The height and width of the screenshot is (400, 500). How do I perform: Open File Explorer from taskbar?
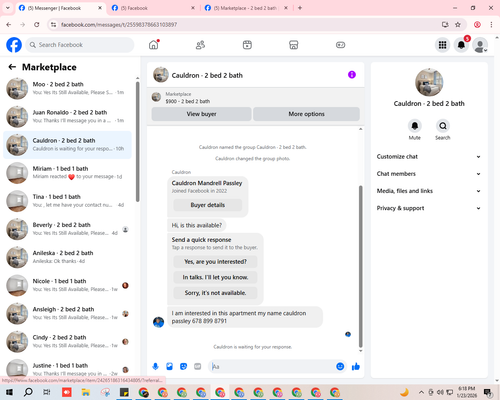[86, 392]
